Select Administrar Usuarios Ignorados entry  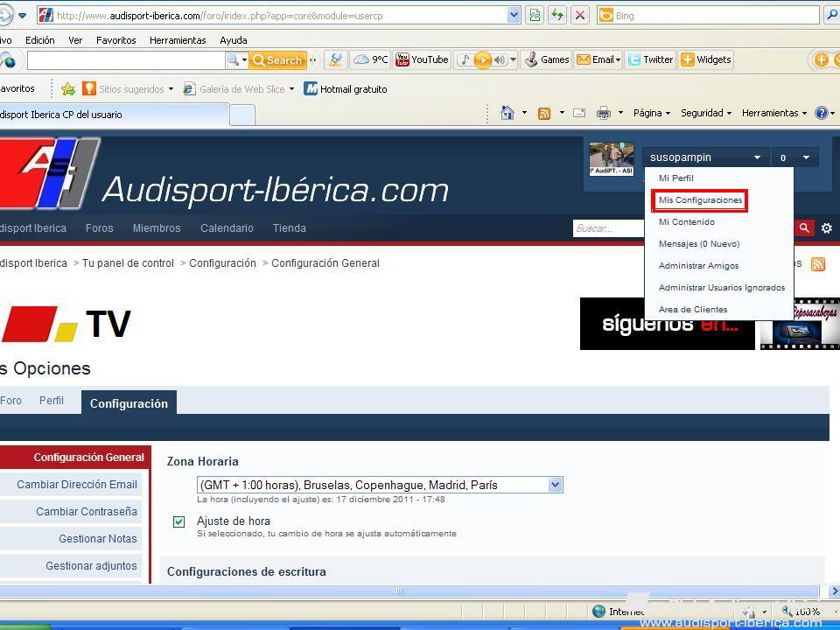721,288
